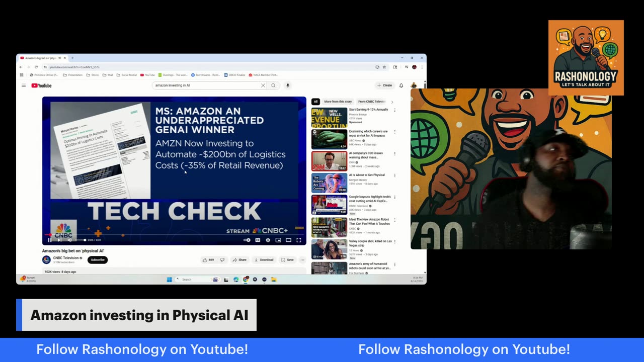Pause the CNBC video
Viewport: 644px width, 362px height.
[x=49, y=240]
